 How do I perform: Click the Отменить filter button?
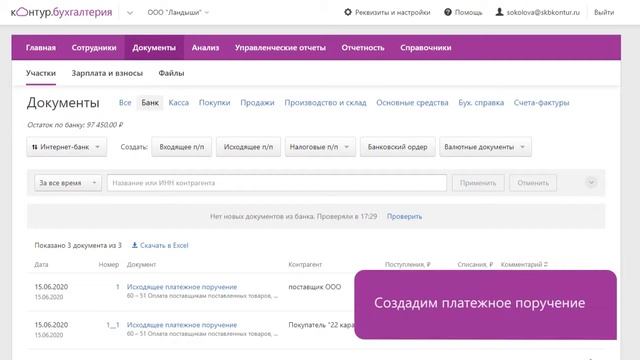coord(533,183)
